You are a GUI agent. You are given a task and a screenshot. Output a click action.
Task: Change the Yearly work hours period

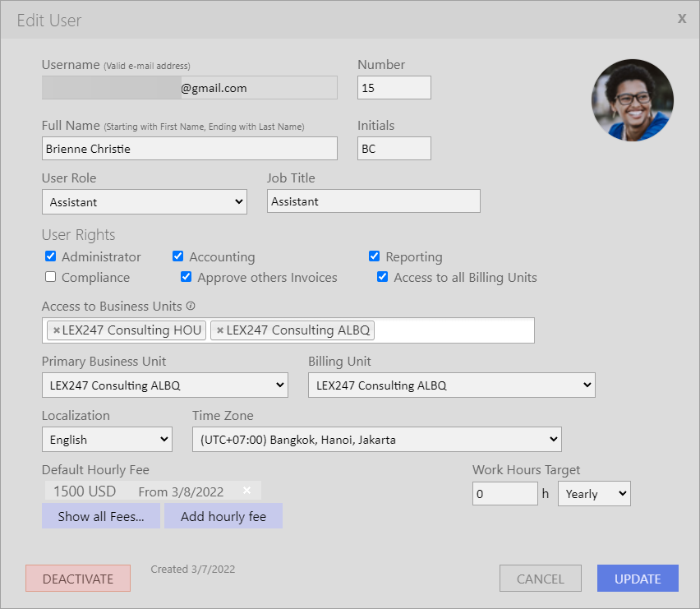point(594,493)
